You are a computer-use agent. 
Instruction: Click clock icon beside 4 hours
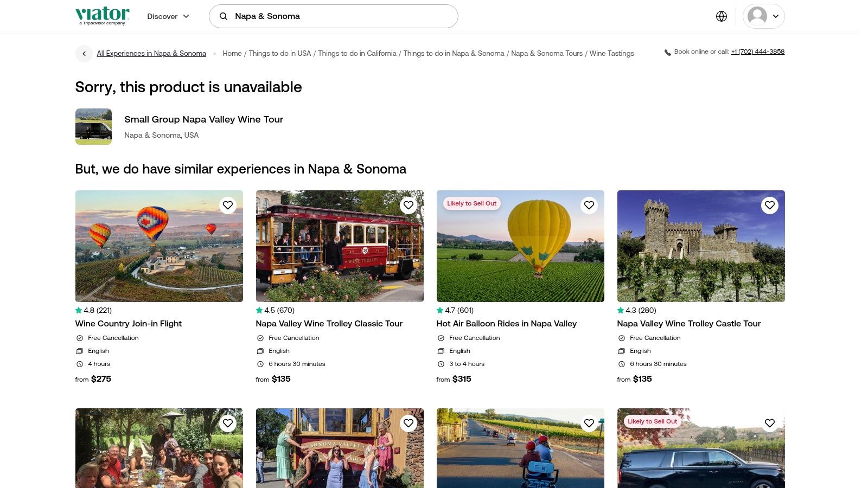[80, 364]
